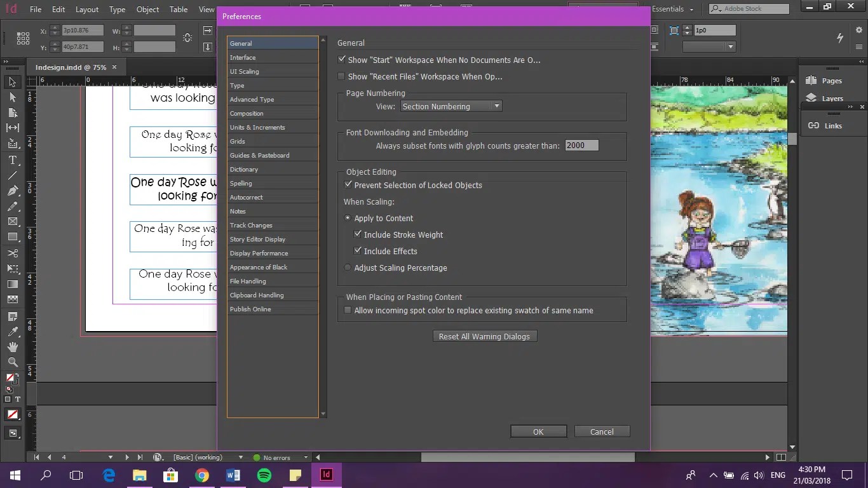
Task: Uncheck Prevent Selection of Locked Objects
Action: 348,184
